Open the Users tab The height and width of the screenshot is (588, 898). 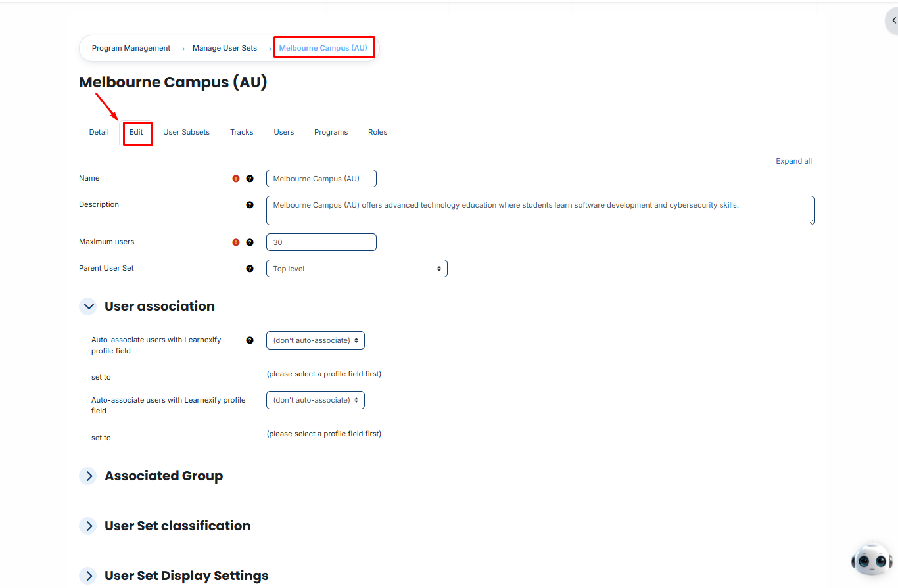coord(284,132)
